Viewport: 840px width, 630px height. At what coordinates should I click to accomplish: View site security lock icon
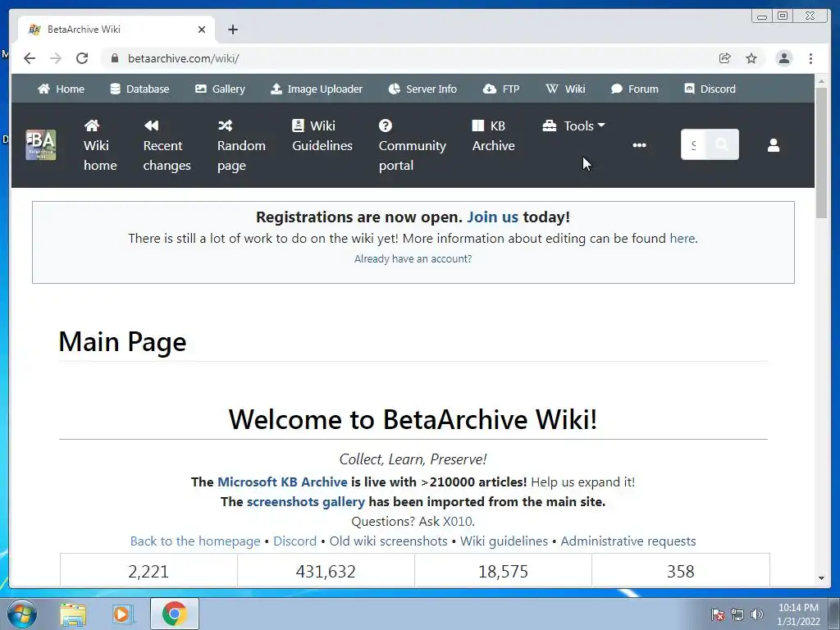(114, 58)
